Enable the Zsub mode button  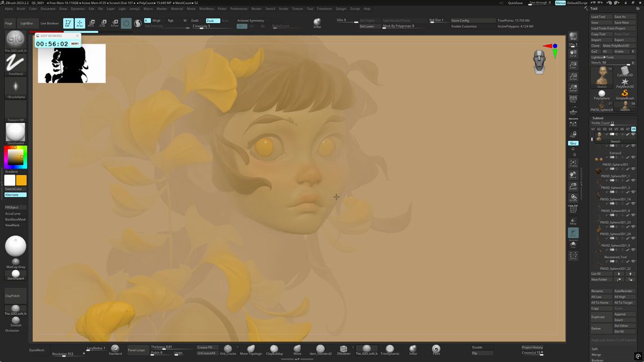coord(213,20)
